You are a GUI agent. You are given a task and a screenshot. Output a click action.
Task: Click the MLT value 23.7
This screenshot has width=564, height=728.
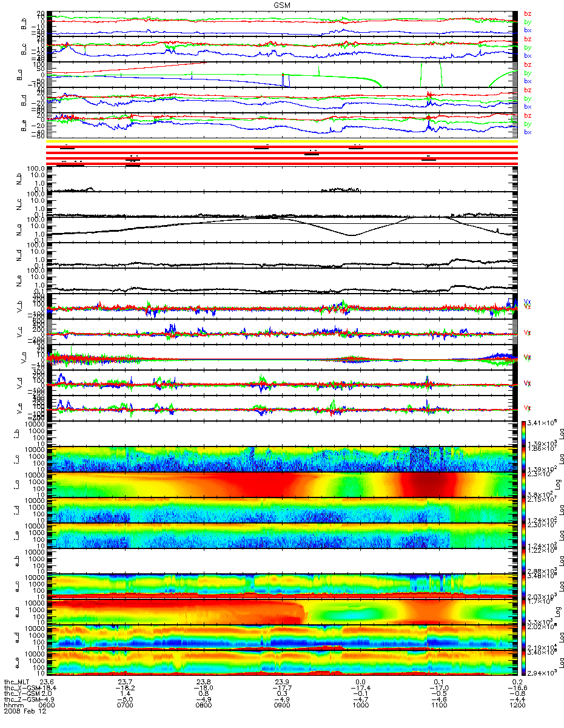(x=126, y=682)
